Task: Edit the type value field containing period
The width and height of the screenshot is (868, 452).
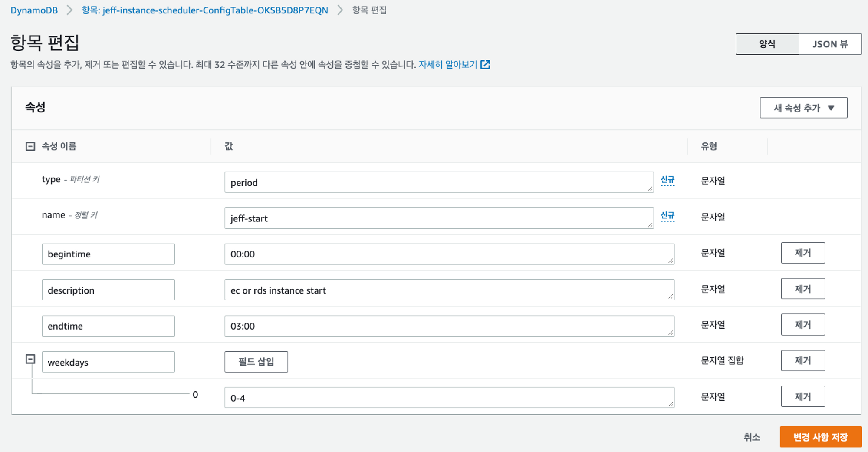Action: pyautogui.click(x=439, y=182)
